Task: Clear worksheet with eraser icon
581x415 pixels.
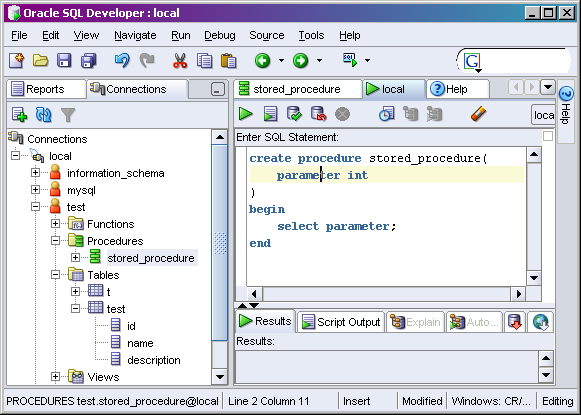Action: click(x=478, y=114)
